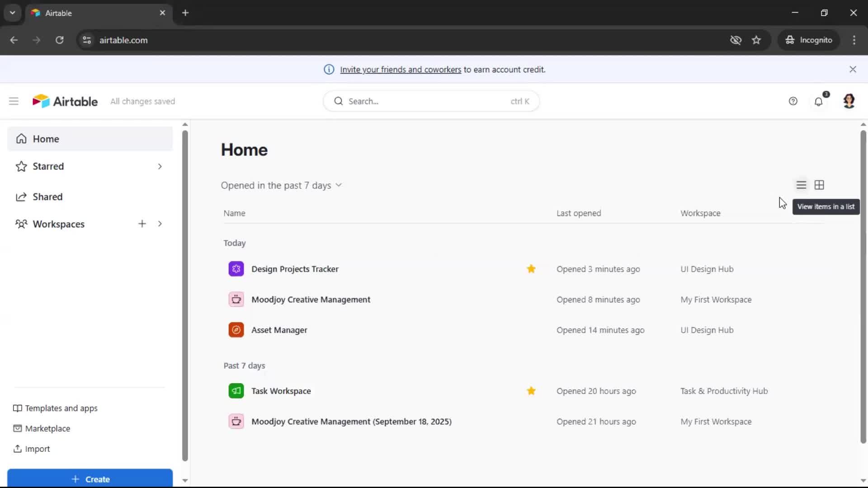Focus the Search field
Screen dimensions: 868x488
point(431,101)
